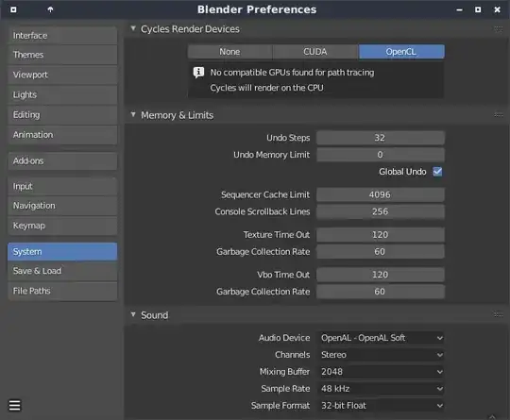
Task: Switch to the Interface preferences tab
Action: [x=62, y=36]
